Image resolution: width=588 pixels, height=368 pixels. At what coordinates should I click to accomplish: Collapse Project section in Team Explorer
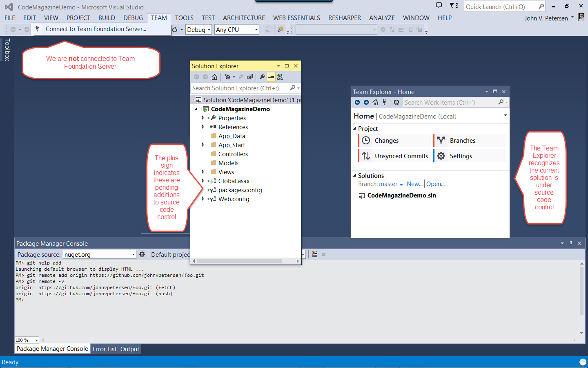(x=354, y=128)
